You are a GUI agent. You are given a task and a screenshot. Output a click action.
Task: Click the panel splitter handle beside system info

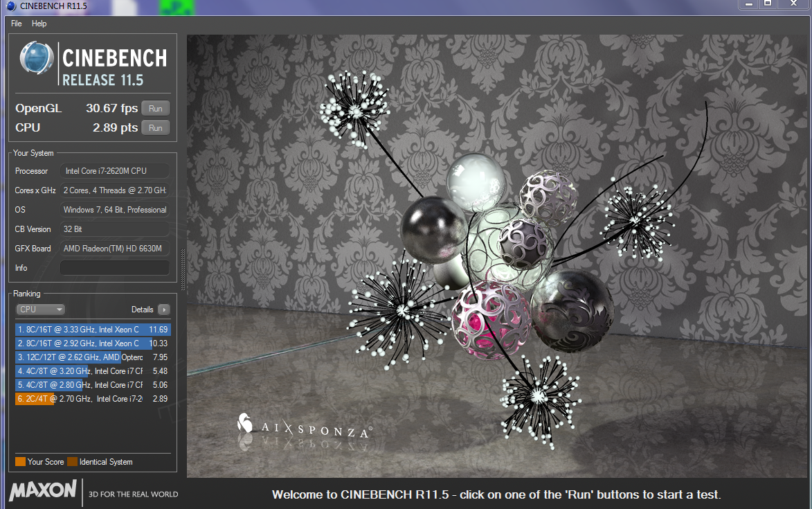182,269
